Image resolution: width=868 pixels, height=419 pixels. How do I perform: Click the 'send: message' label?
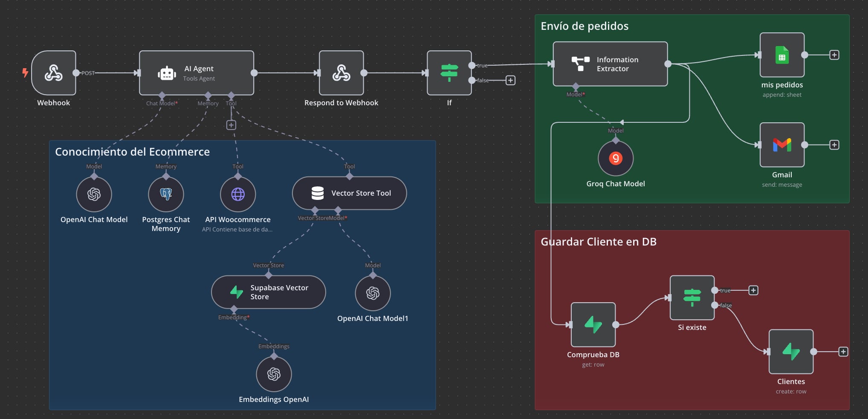click(x=782, y=185)
